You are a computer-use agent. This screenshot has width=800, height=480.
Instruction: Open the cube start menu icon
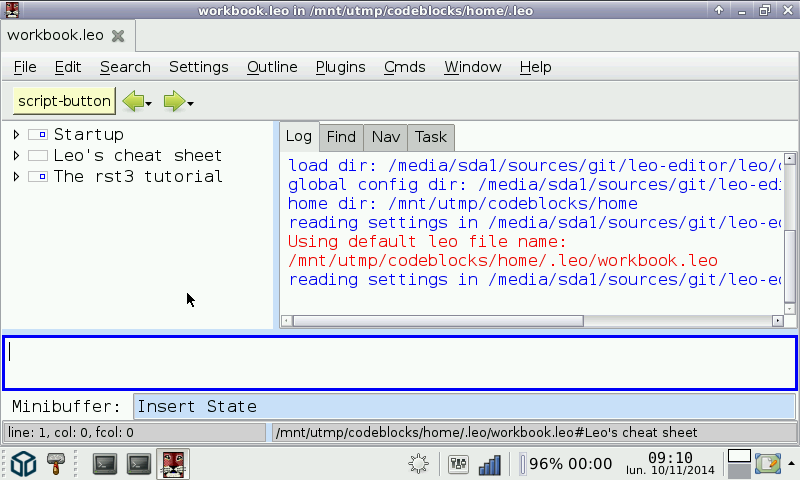(x=24, y=464)
